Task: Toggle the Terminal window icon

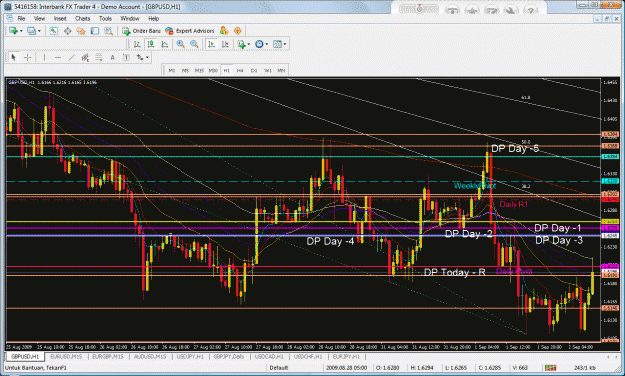Action: (94, 31)
